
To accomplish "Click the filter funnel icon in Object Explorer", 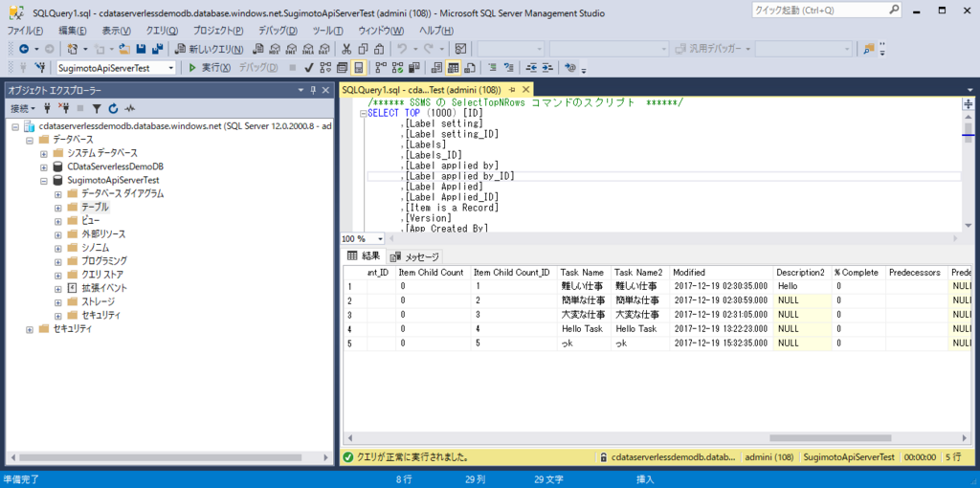I will 97,108.
